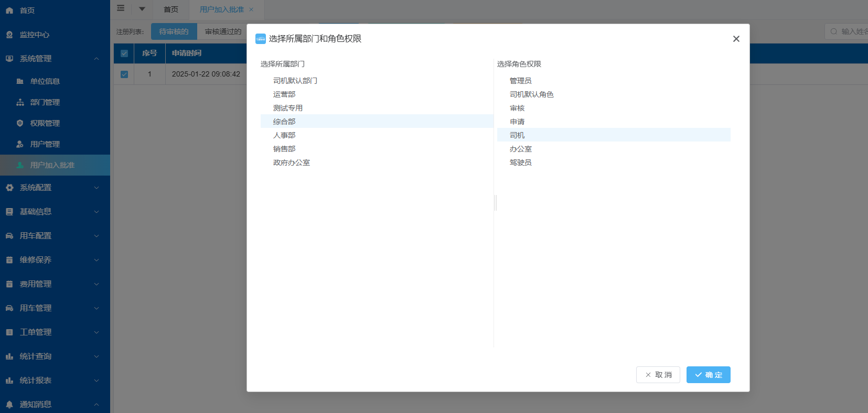Click the 确定 confirm button

tap(708, 375)
